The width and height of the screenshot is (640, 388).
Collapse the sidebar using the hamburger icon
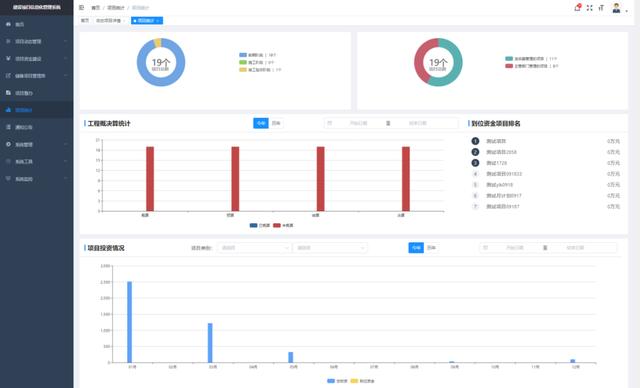click(81, 8)
